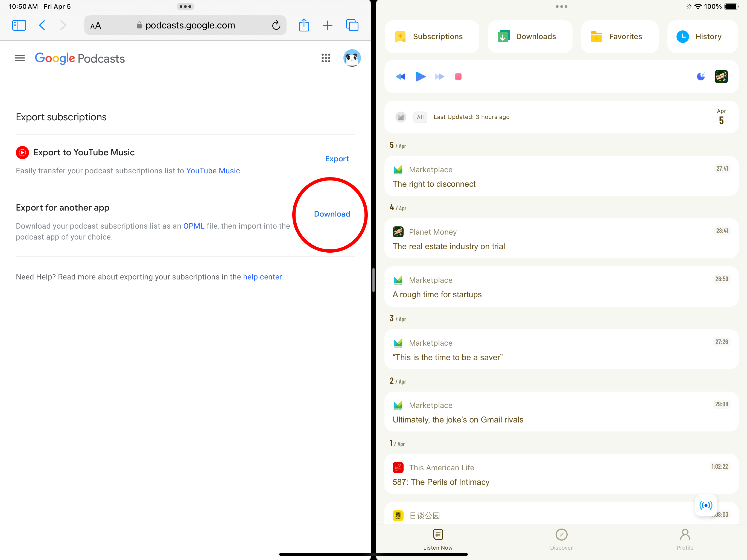Open the Google Podcasts hamburger menu
The height and width of the screenshot is (560, 747).
20,58
